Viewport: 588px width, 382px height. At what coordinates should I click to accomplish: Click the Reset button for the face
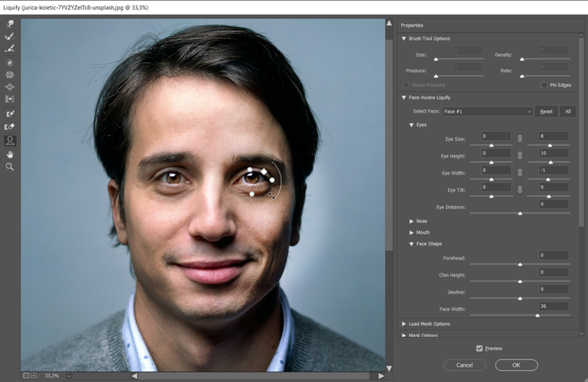click(546, 111)
